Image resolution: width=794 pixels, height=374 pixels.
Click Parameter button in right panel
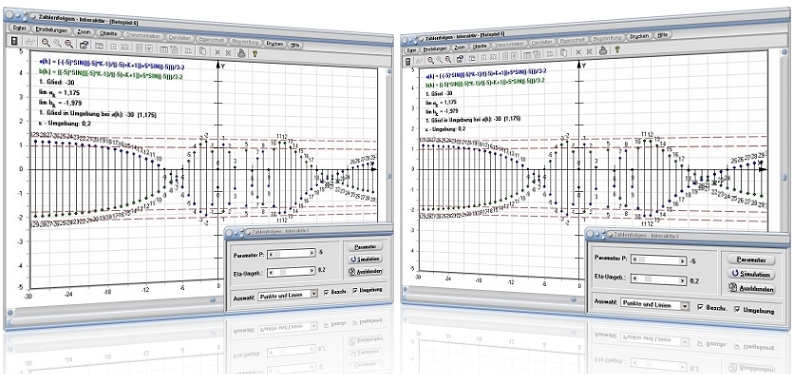[751, 260]
